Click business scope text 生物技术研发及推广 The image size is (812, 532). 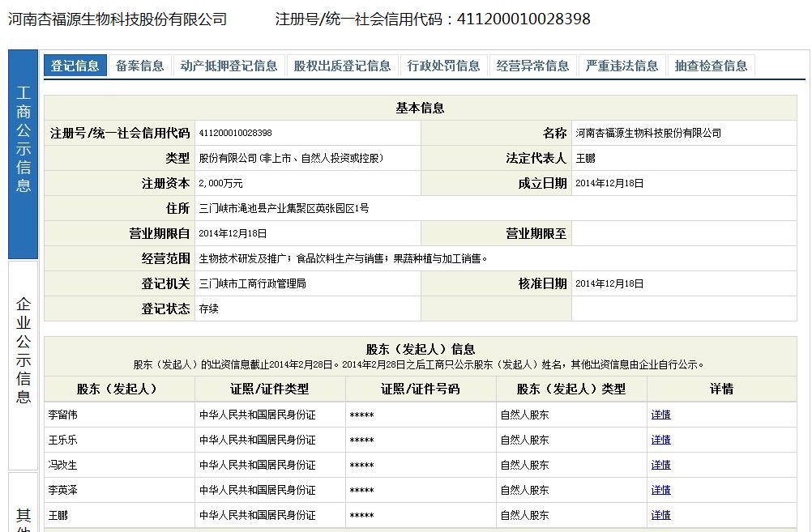point(243,259)
